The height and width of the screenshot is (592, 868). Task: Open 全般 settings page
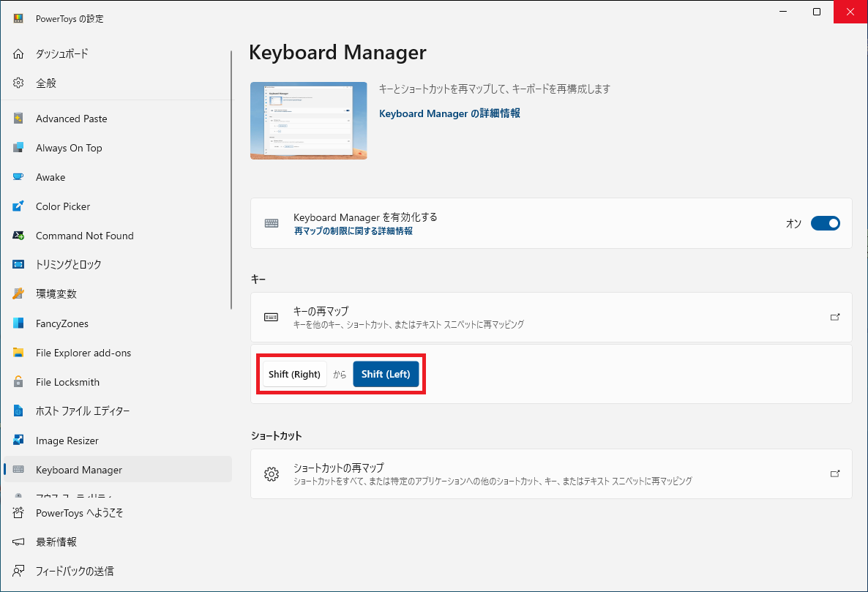pyautogui.click(x=46, y=83)
